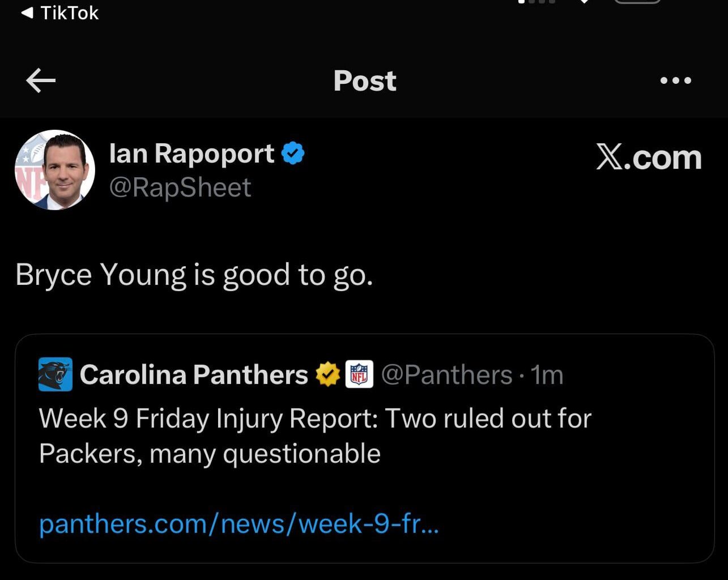728x580 pixels.
Task: Click the status bar chevron at top right
Action: click(584, 3)
